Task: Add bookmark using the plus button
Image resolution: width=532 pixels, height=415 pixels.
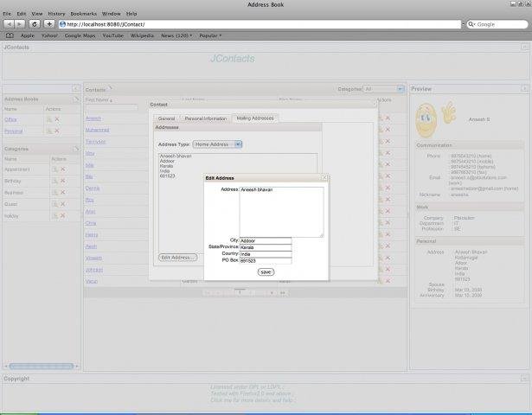Action: click(49, 24)
